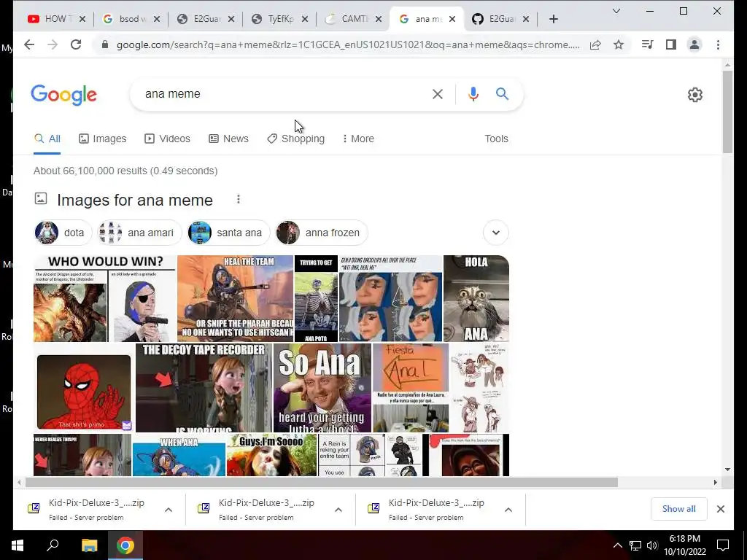Click the vertical page scrollbar
Screen dimensions: 747x560
[x=727, y=112]
